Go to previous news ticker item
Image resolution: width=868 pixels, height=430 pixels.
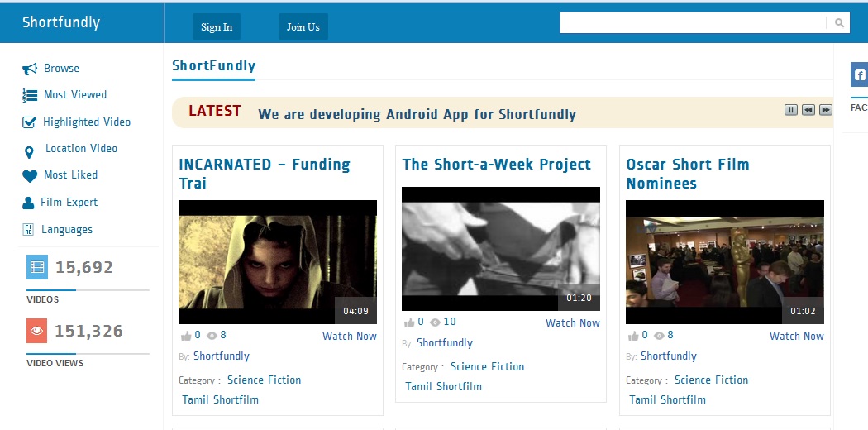(x=808, y=110)
